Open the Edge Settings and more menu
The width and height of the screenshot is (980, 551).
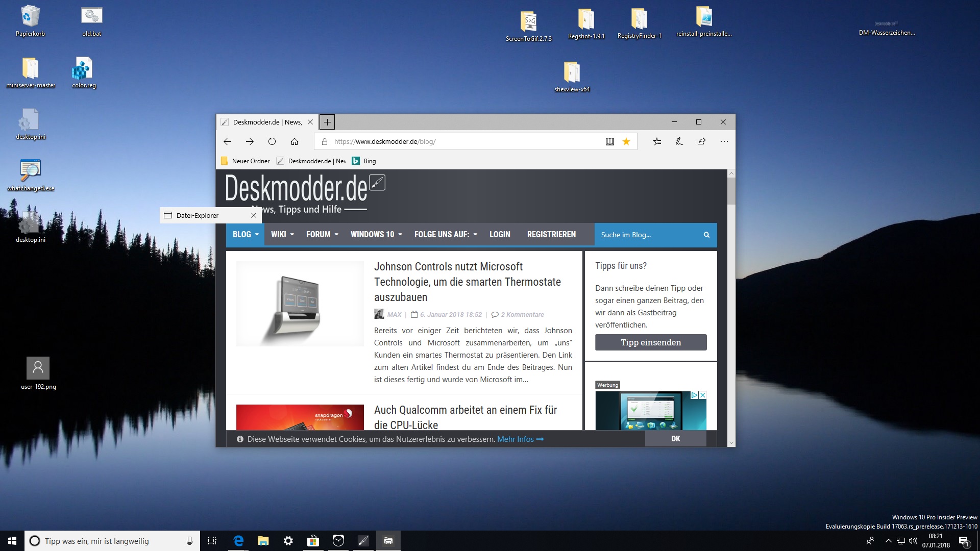point(724,142)
